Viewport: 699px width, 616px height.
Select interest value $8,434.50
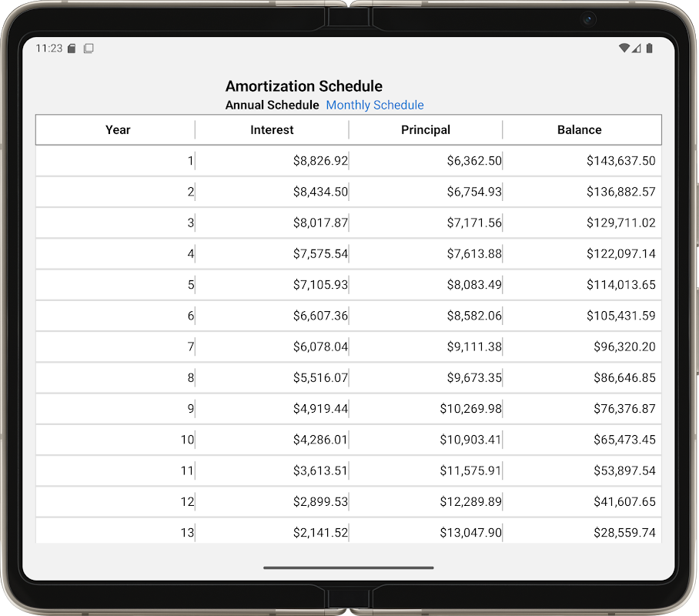point(320,192)
